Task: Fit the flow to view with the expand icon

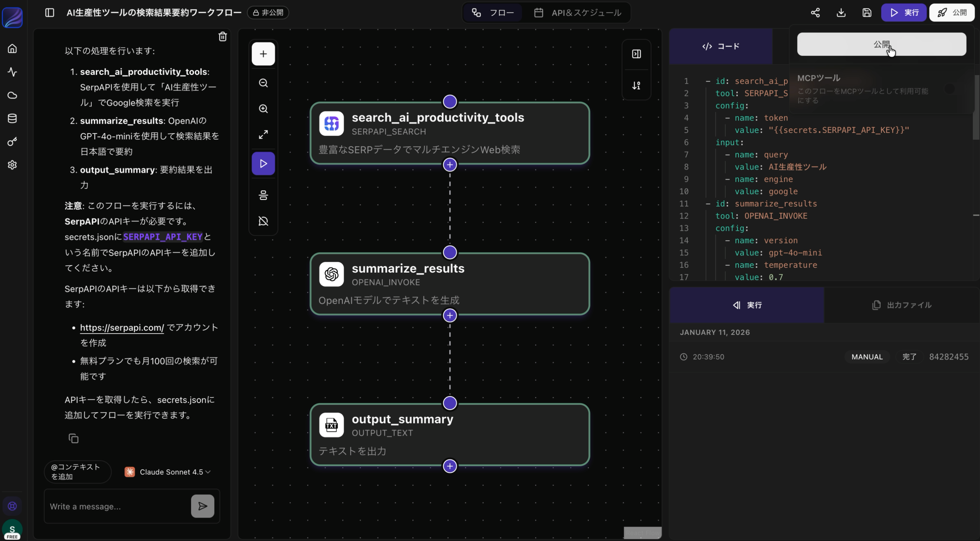Action: click(263, 135)
